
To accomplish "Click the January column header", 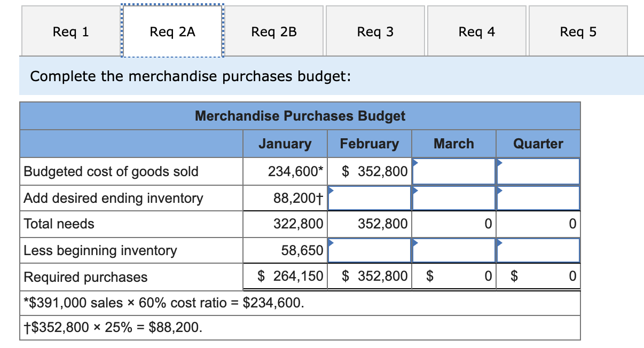I will click(x=285, y=144).
